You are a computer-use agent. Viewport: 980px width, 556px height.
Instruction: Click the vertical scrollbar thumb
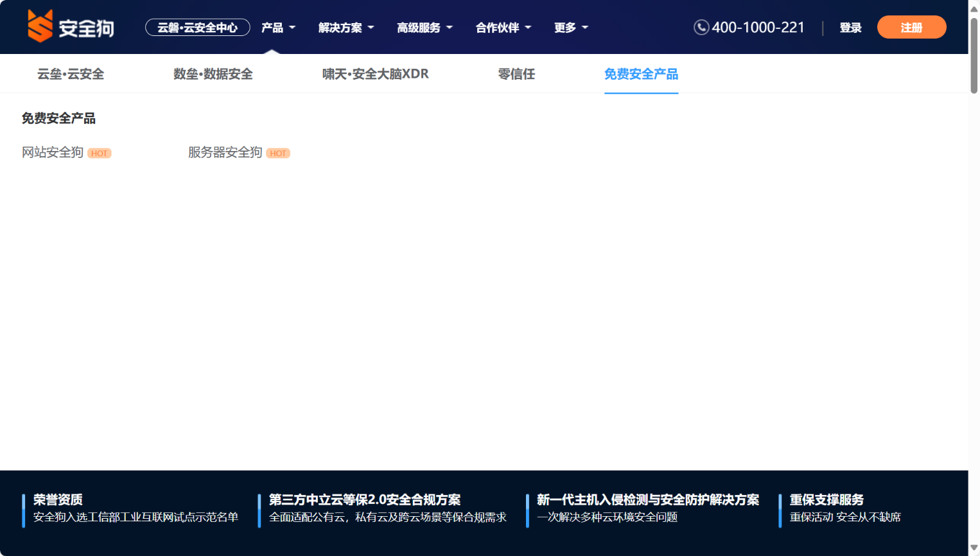click(x=974, y=55)
